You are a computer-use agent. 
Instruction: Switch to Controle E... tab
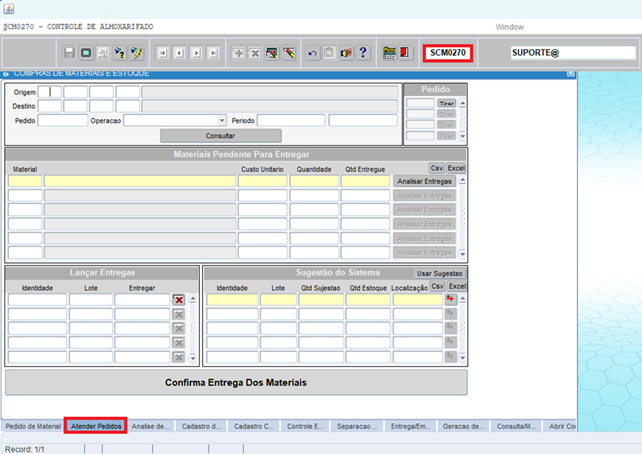pos(305,426)
